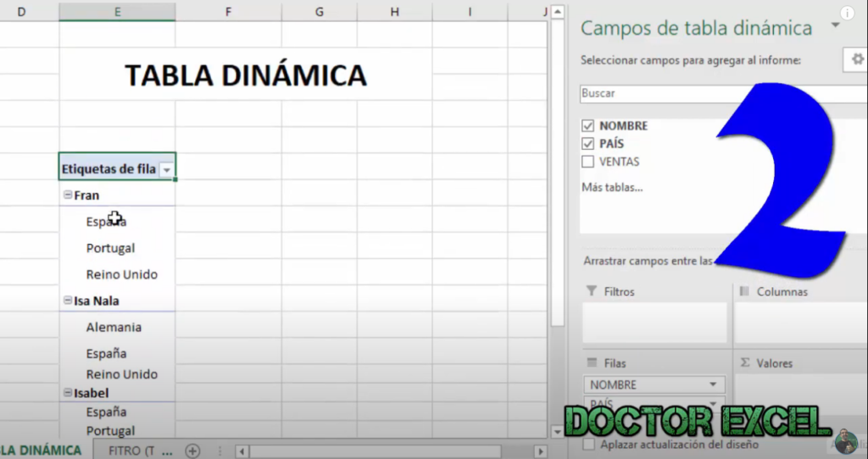
Task: Select column E header
Action: tap(117, 11)
